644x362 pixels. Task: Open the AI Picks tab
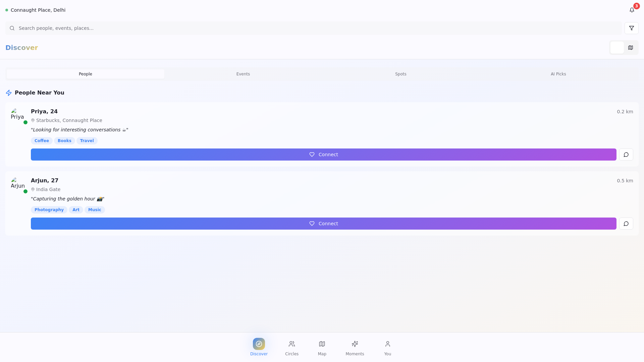558,74
